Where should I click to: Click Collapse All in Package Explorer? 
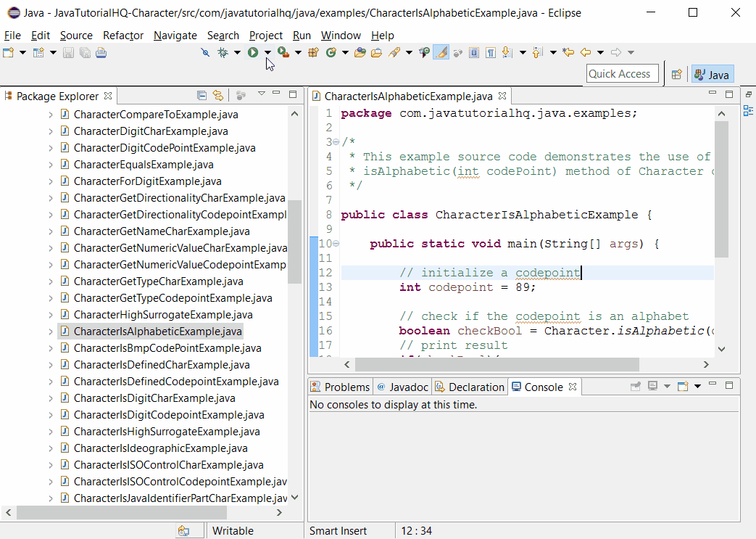202,96
